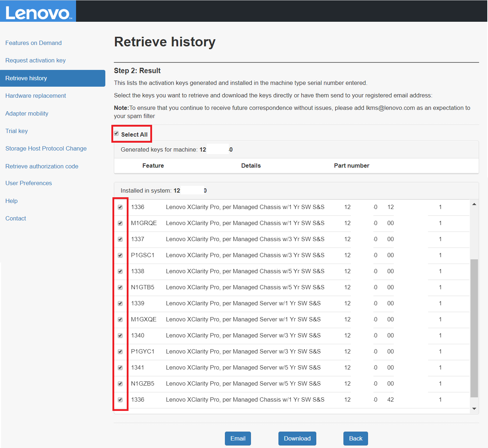Open User Preferences
This screenshot has width=488, height=448.
29,183
